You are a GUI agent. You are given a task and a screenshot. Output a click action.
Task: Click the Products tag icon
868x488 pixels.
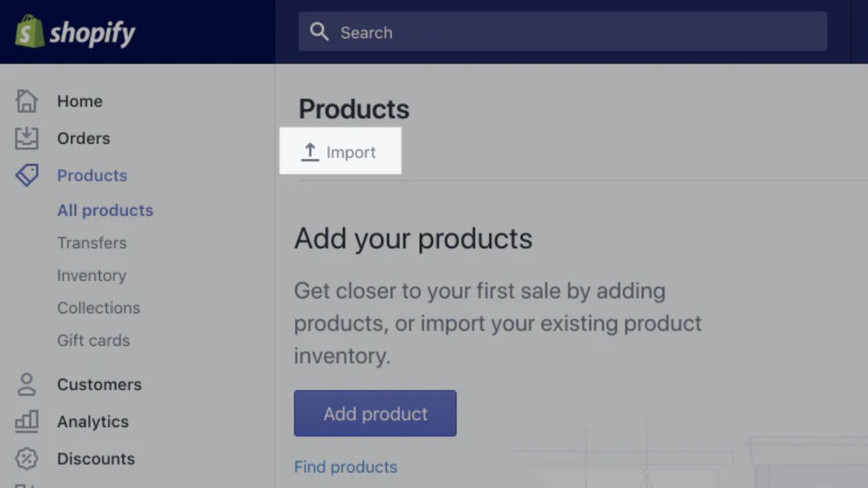point(26,176)
